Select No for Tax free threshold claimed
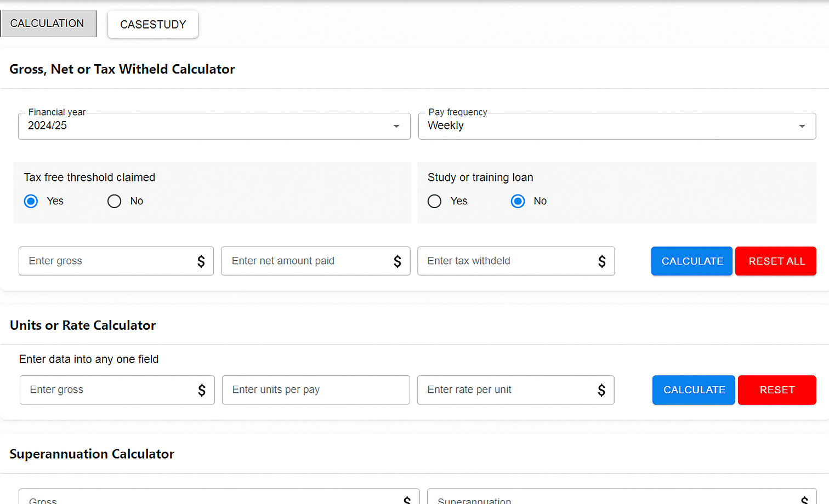The image size is (829, 504). [115, 201]
